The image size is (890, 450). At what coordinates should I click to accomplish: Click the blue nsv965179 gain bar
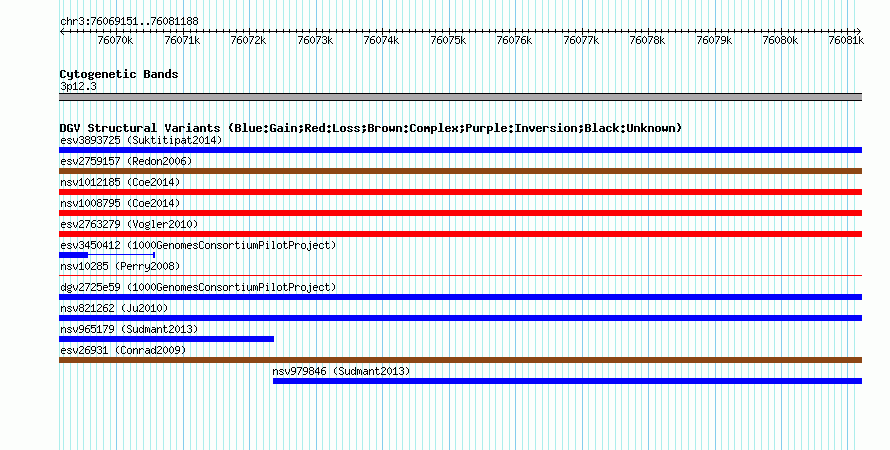pyautogui.click(x=166, y=339)
